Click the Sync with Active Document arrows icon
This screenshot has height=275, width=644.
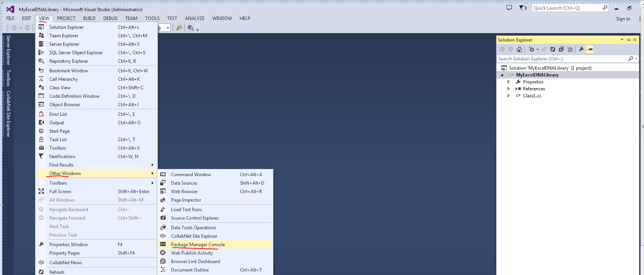click(544, 49)
